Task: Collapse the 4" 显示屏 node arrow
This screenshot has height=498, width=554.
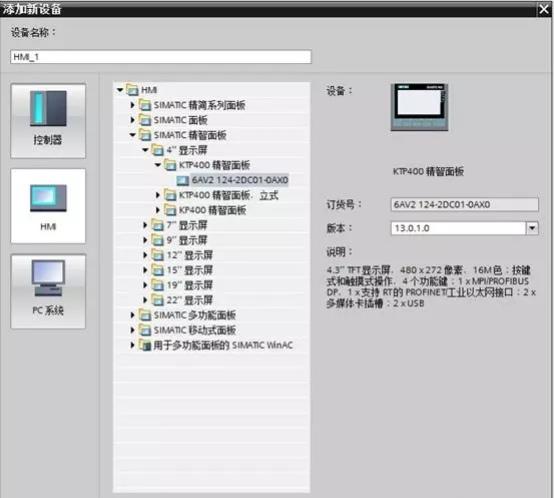Action: coord(146,150)
